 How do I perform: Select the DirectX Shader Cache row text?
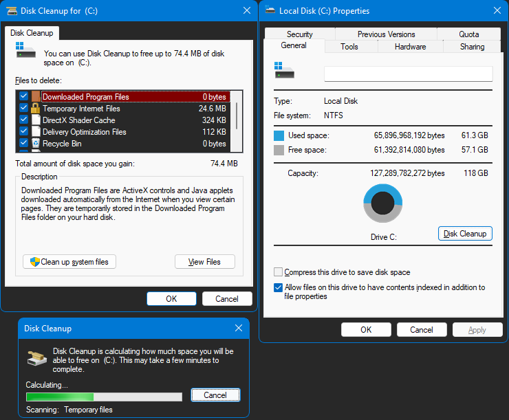(79, 120)
